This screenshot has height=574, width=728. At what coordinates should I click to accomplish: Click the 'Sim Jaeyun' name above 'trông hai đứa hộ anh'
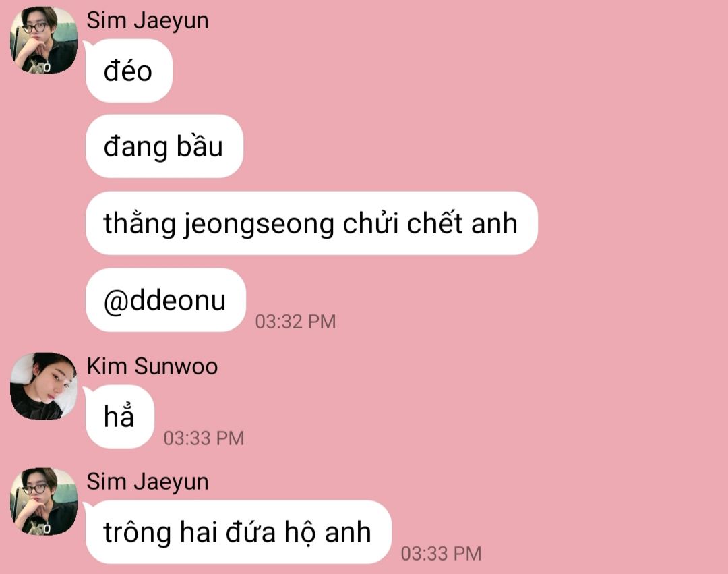tap(148, 482)
